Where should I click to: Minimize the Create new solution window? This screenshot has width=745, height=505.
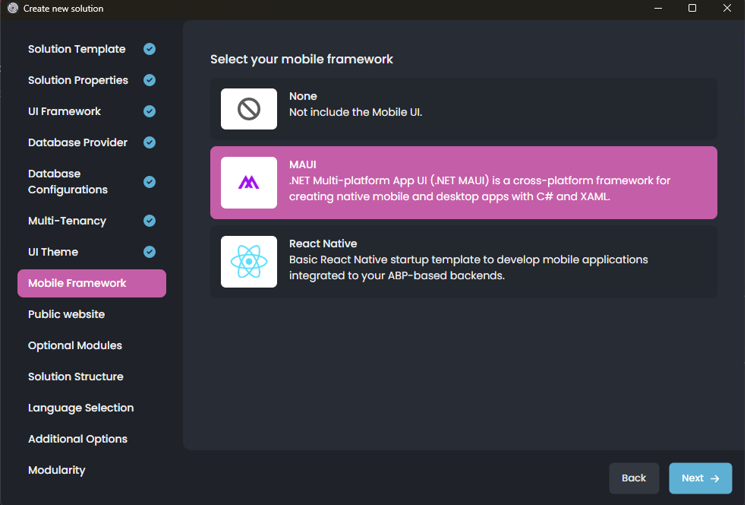[x=658, y=8]
